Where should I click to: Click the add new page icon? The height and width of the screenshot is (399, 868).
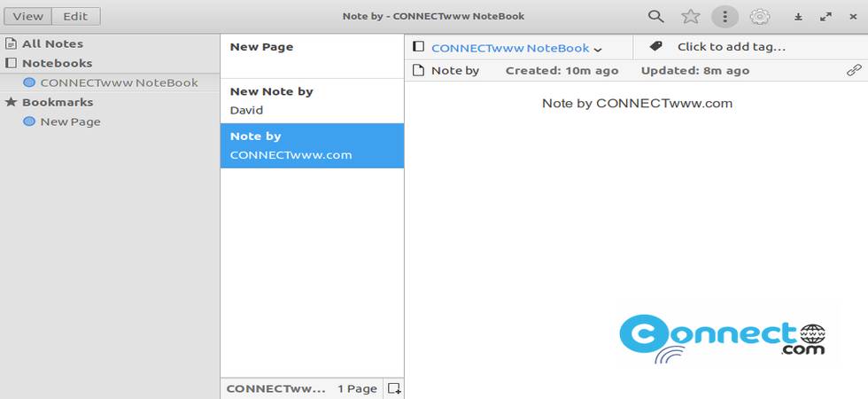pyautogui.click(x=395, y=388)
